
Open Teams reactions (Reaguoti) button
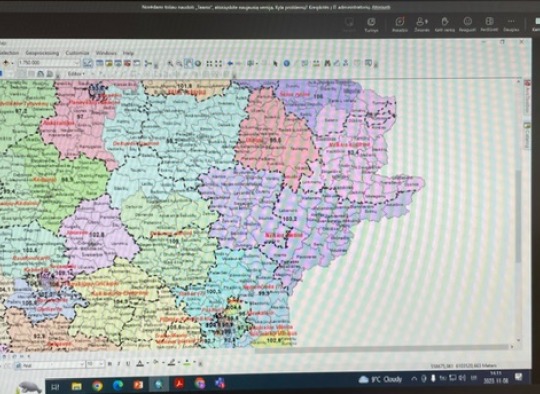pos(467,24)
